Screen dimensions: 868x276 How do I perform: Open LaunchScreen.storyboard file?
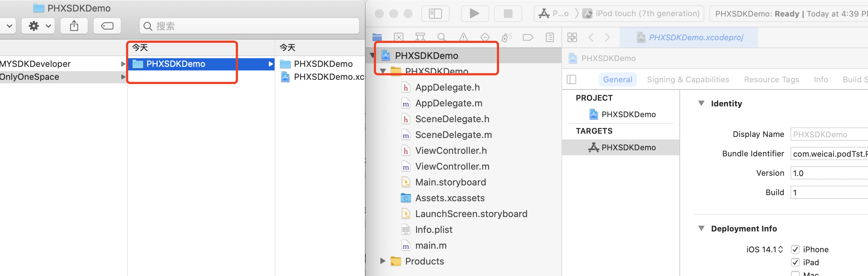coord(471,214)
